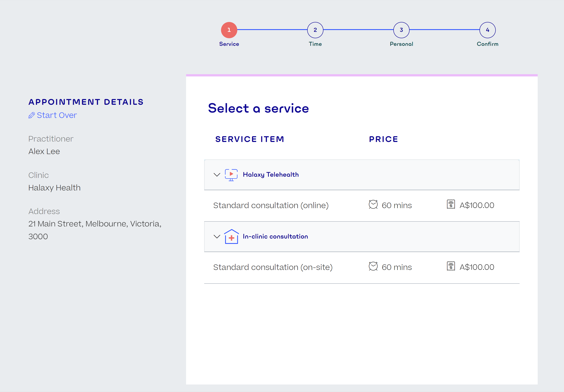Click the A$100.00 price for on-site consultation
Viewport: 564px width, 392px height.
[x=477, y=267]
